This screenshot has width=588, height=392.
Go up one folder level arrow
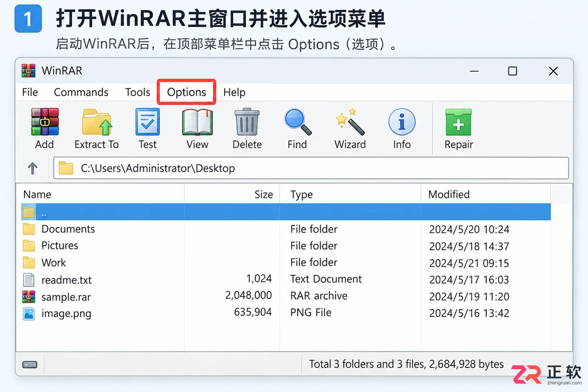33,168
